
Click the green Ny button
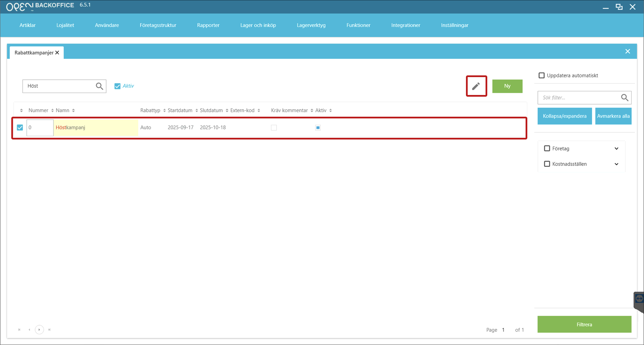[507, 86]
